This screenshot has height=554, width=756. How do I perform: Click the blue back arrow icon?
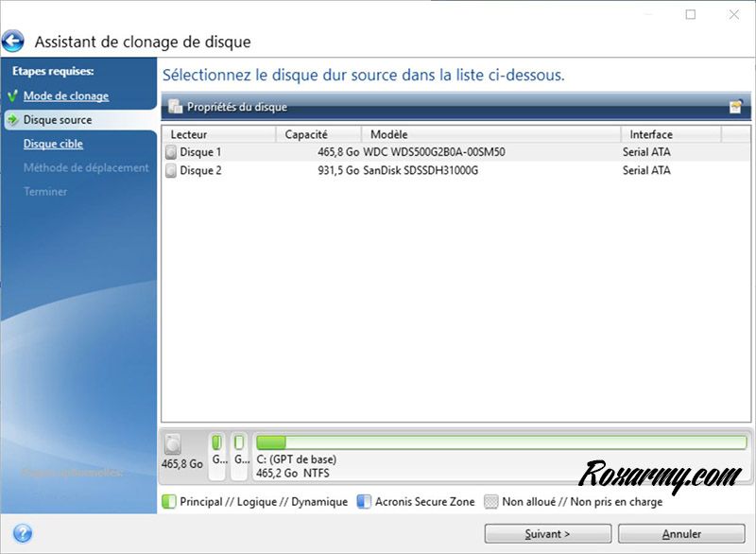coord(13,42)
